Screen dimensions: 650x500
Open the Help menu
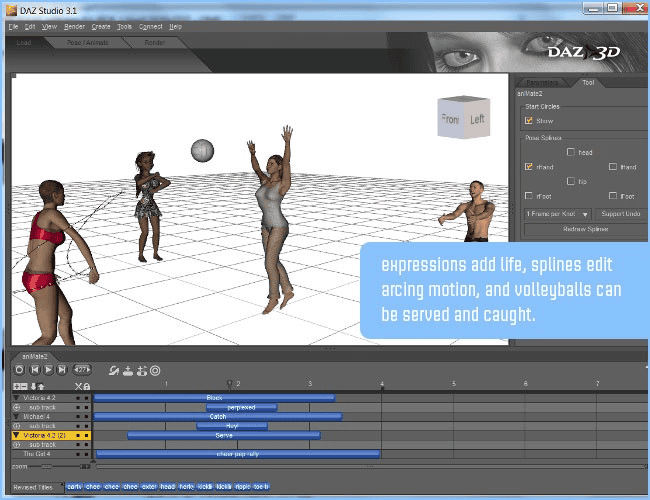pyautogui.click(x=176, y=27)
